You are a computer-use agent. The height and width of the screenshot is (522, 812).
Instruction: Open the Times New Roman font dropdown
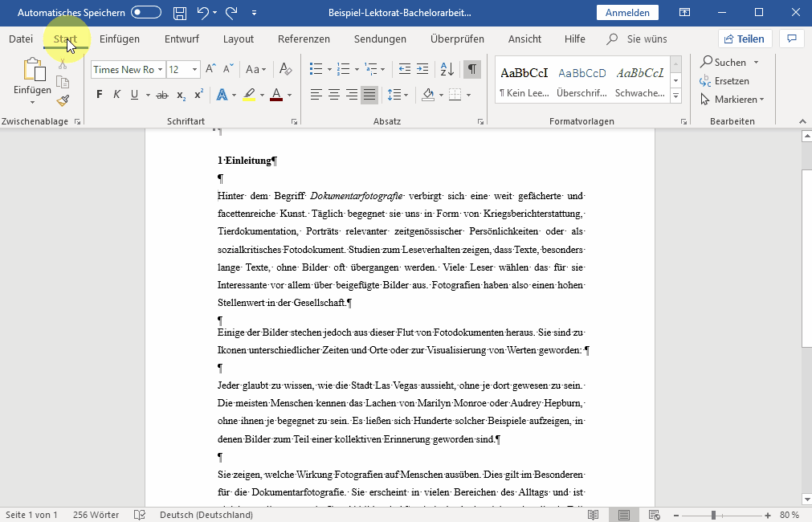[161, 69]
